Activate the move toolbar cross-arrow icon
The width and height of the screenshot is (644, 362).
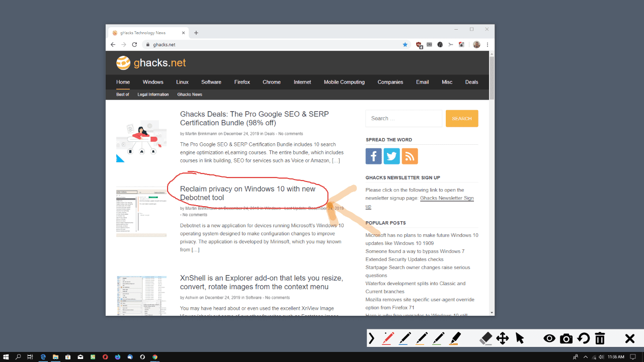[503, 338]
